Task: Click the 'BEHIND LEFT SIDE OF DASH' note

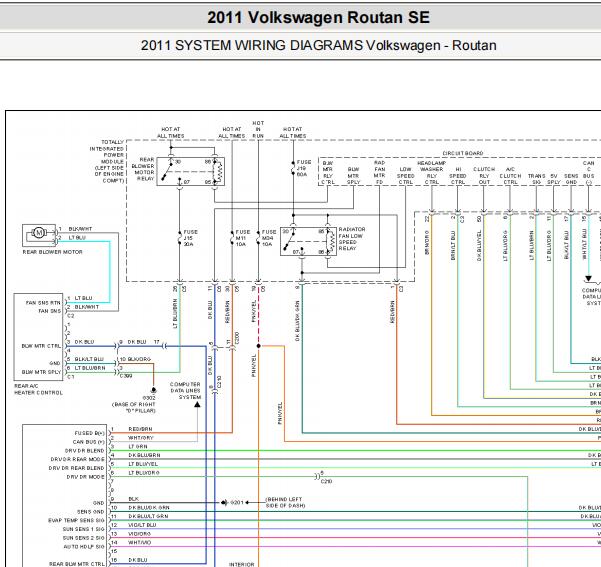Action: (x=285, y=503)
